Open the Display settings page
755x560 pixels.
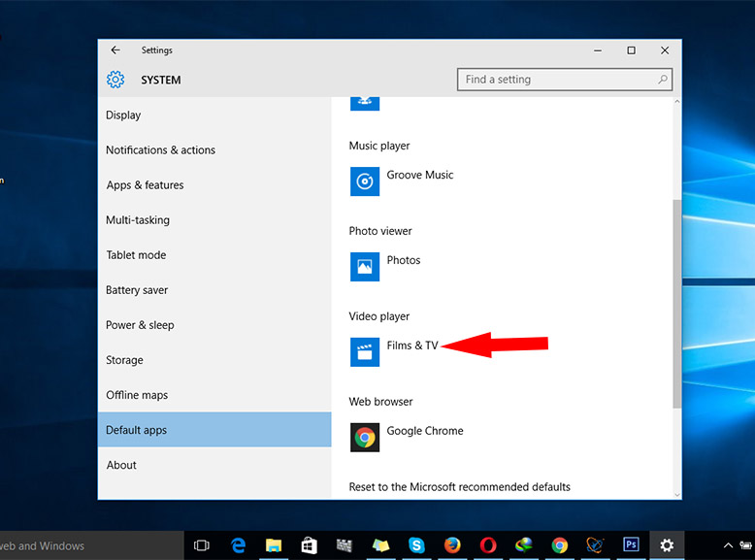click(x=214, y=115)
